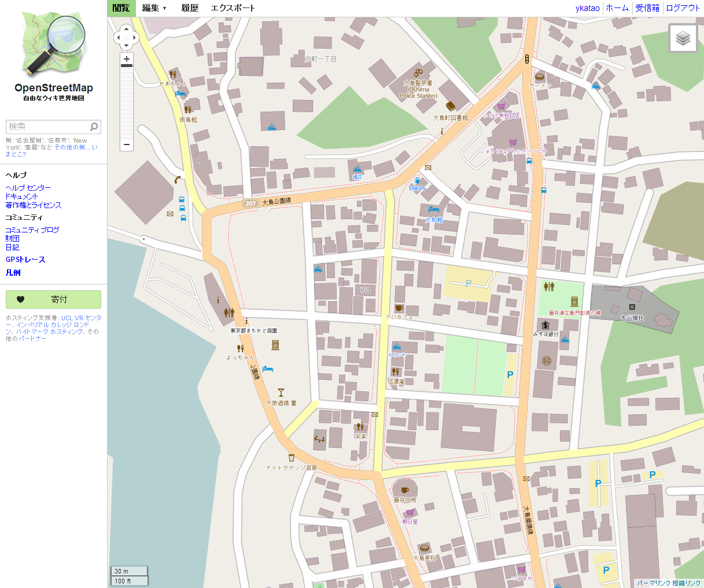
Task: Click the 寄付 donate button
Action: coord(53,299)
